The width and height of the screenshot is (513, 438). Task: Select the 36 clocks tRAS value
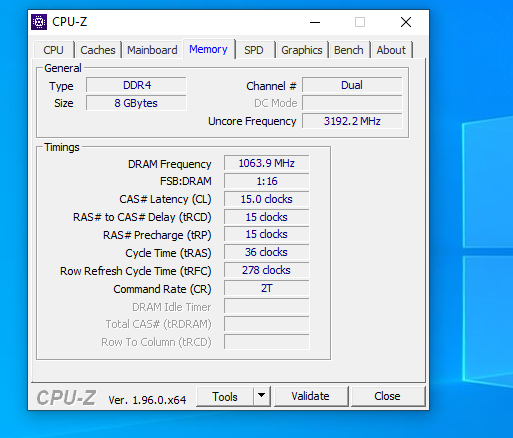[267, 252]
